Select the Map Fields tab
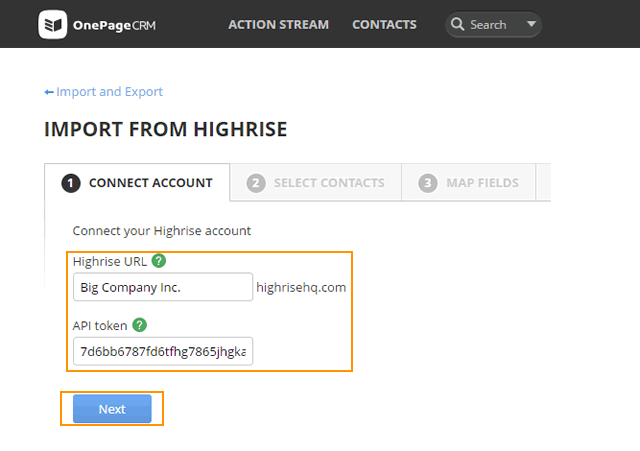Viewport: 640px width, 451px height. click(469, 182)
